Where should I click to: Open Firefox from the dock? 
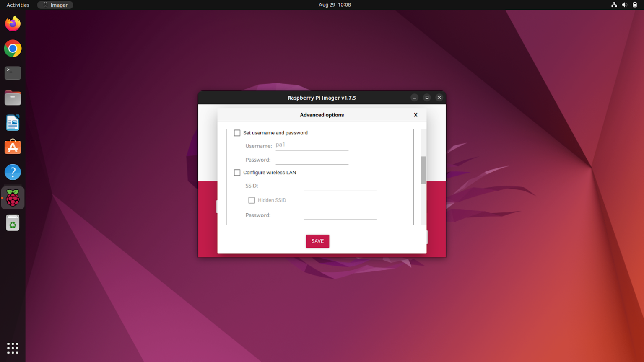(x=13, y=24)
